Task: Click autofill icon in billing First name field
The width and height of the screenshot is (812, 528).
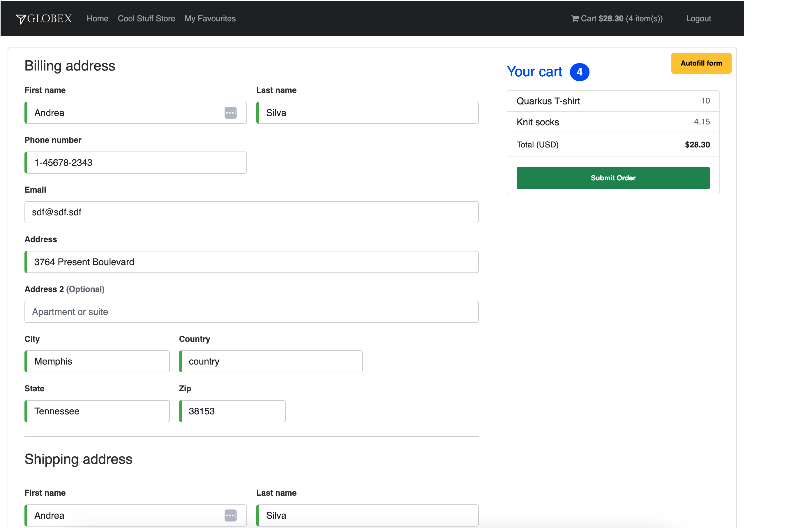Action: click(x=231, y=113)
